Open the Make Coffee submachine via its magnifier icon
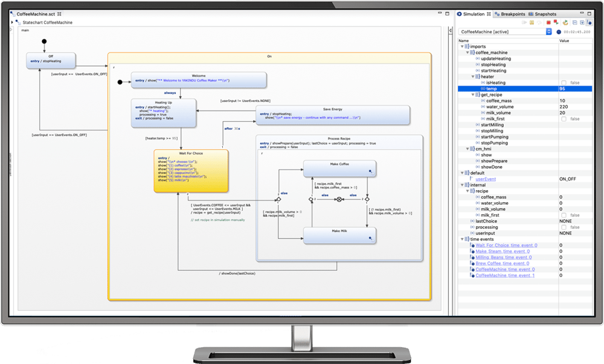This screenshot has width=604, height=364. (x=370, y=171)
